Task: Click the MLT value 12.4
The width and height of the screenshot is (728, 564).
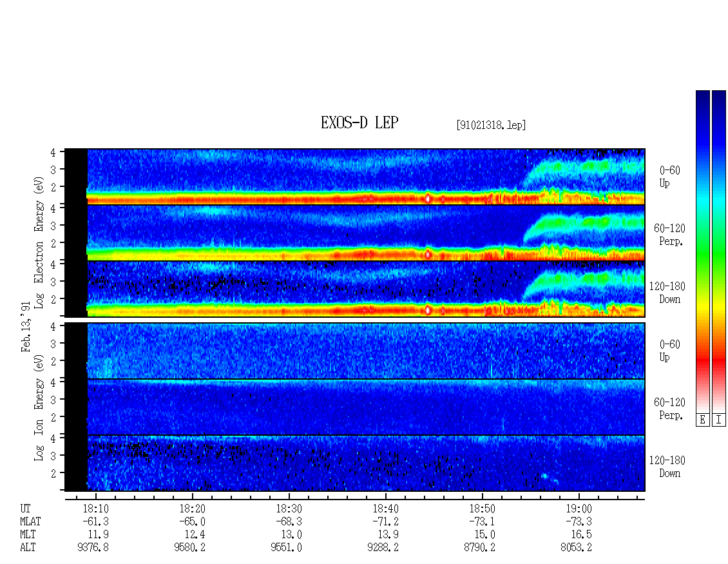Action: [x=195, y=534]
